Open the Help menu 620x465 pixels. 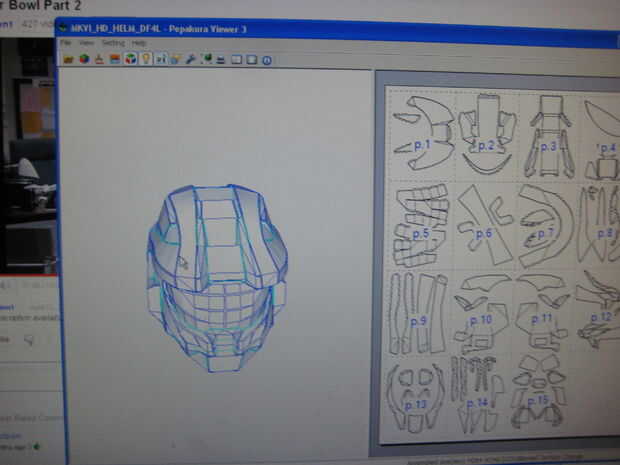point(139,43)
